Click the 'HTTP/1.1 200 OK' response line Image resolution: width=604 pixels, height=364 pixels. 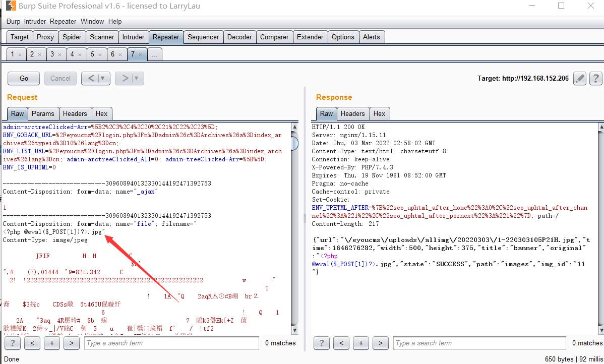(x=338, y=127)
